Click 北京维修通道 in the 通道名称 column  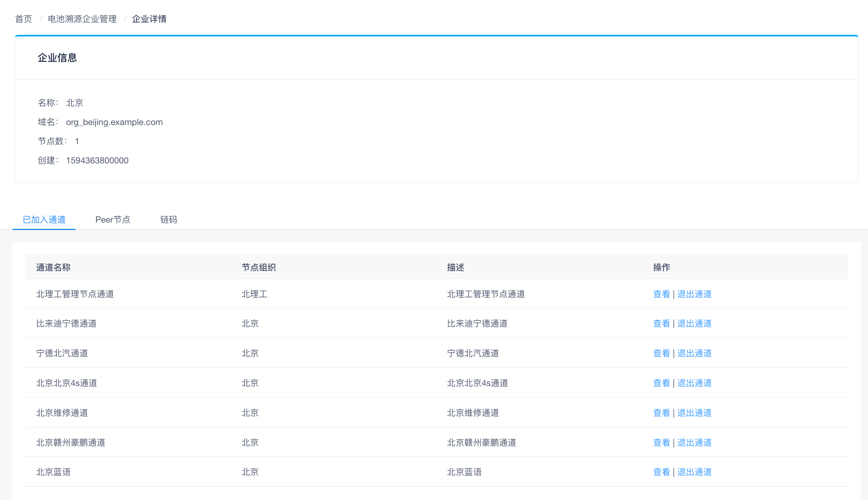(62, 413)
